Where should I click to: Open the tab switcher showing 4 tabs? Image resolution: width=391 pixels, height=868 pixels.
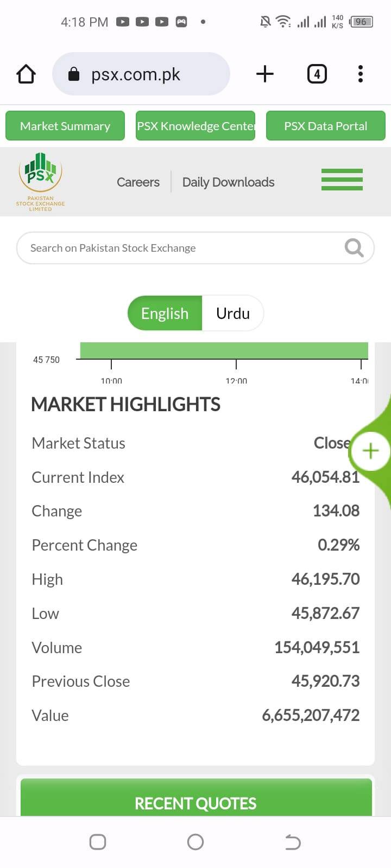pos(317,74)
